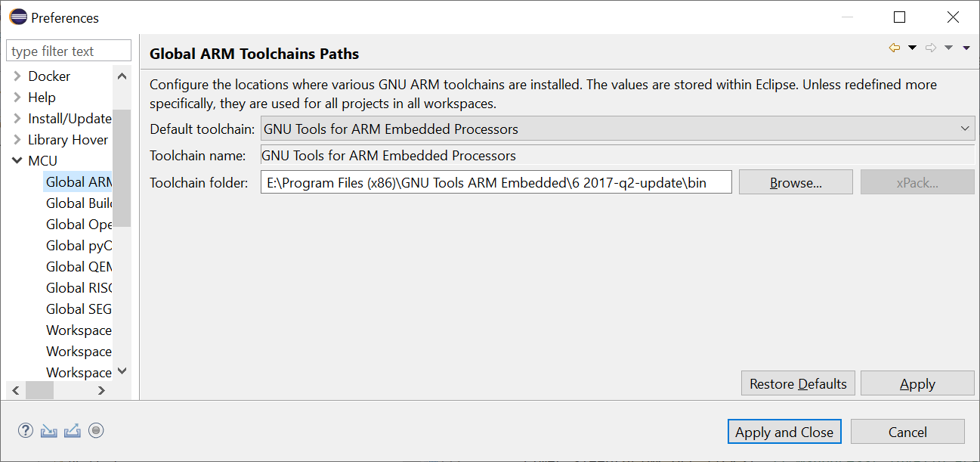Image resolution: width=980 pixels, height=462 pixels.
Task: Click the Help question mark icon
Action: (x=26, y=431)
